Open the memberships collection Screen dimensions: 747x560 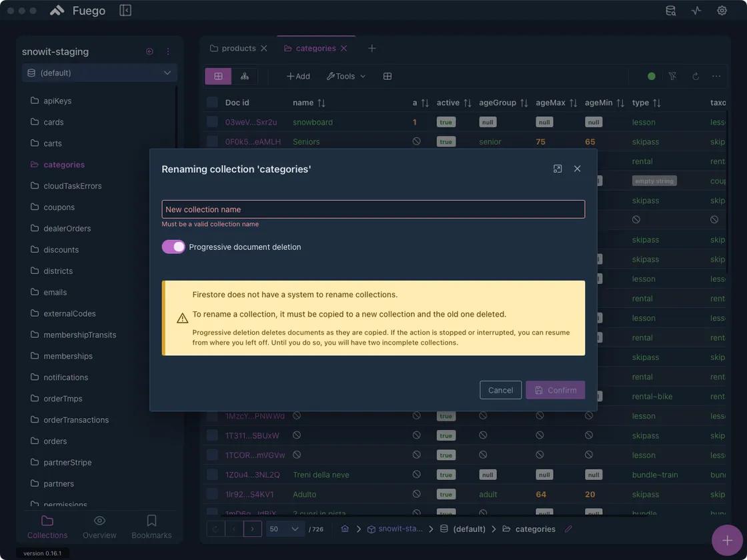tap(67, 356)
